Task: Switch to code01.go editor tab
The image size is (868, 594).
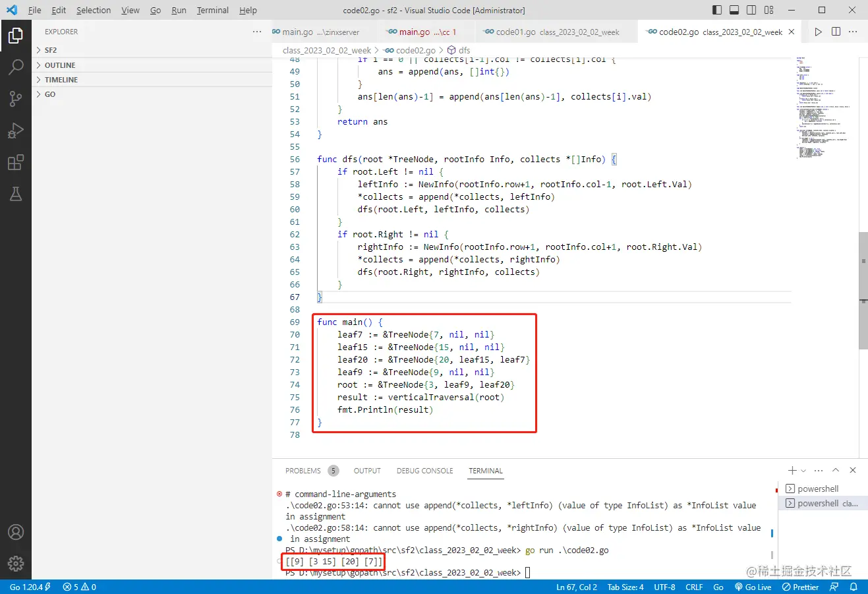Action: (557, 32)
